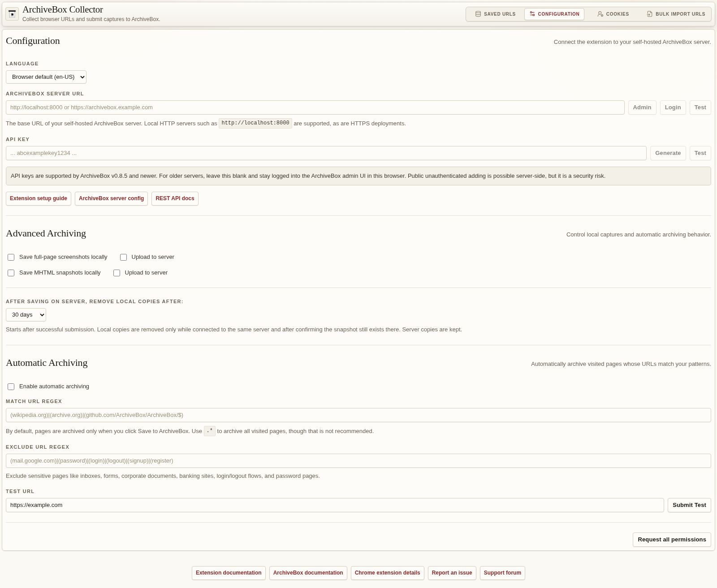The width and height of the screenshot is (717, 588).
Task: Check Enable automatic archiving
Action: (11, 386)
